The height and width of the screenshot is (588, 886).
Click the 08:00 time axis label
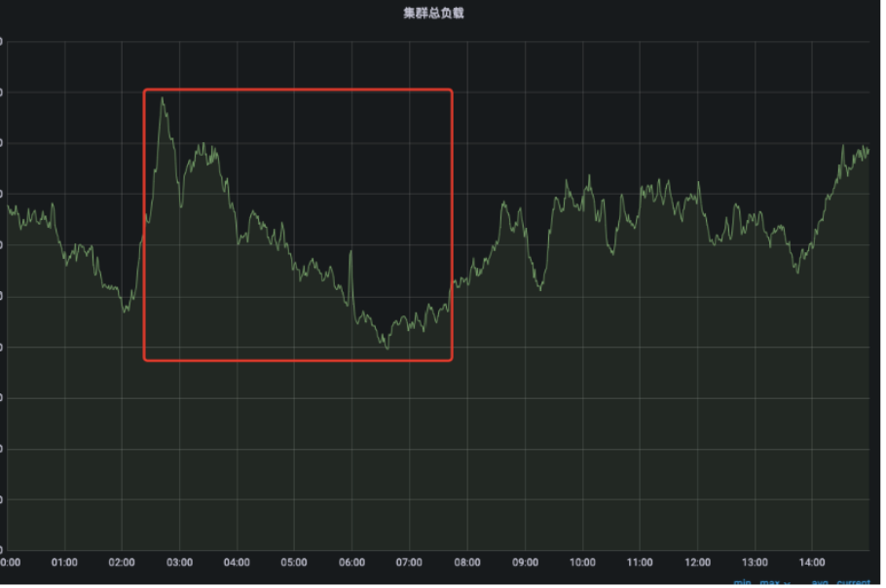tap(467, 563)
